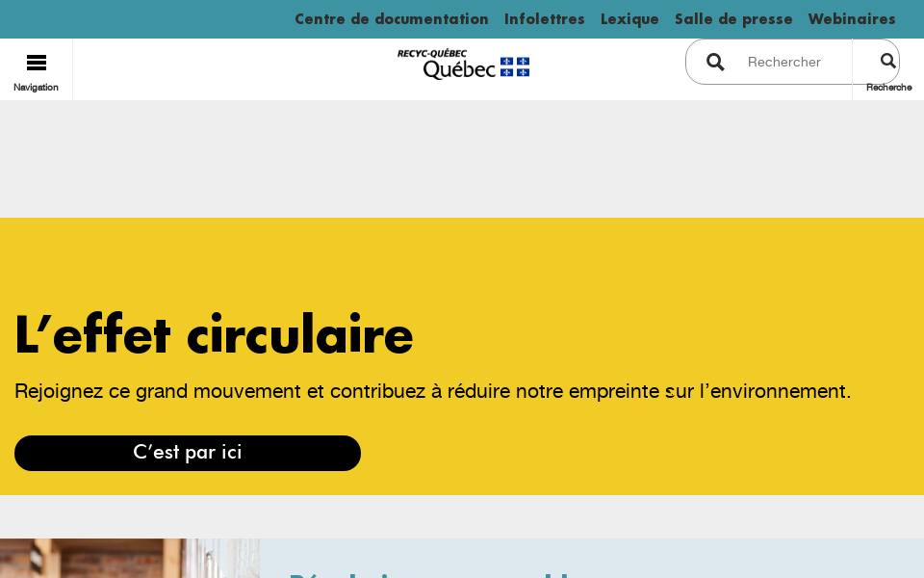The image size is (924, 578).
Task: Click the Navigation text label
Action: [36, 87]
